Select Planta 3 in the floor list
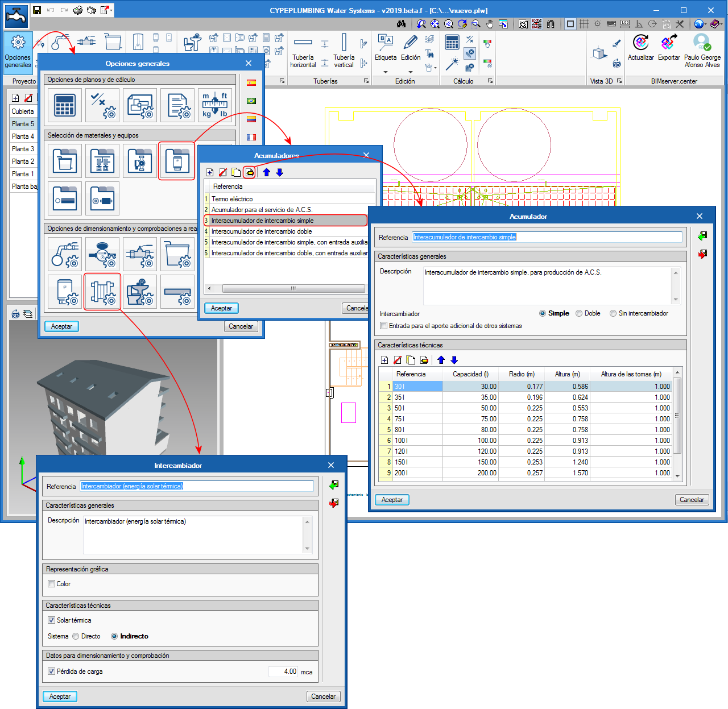The height and width of the screenshot is (709, 728). pyautogui.click(x=23, y=149)
